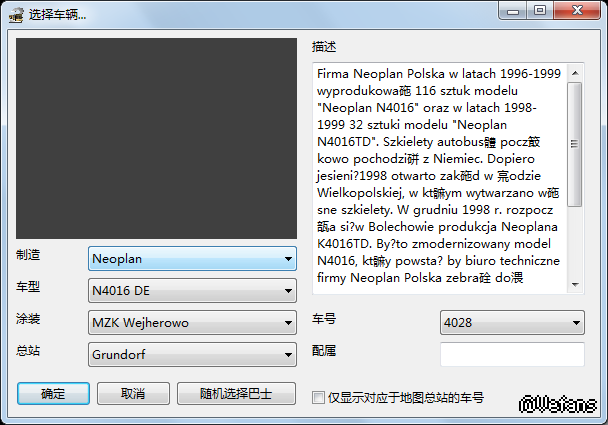Maximize the 选择车辆 window
Image resolution: width=608 pixels, height=425 pixels.
pos(540,11)
